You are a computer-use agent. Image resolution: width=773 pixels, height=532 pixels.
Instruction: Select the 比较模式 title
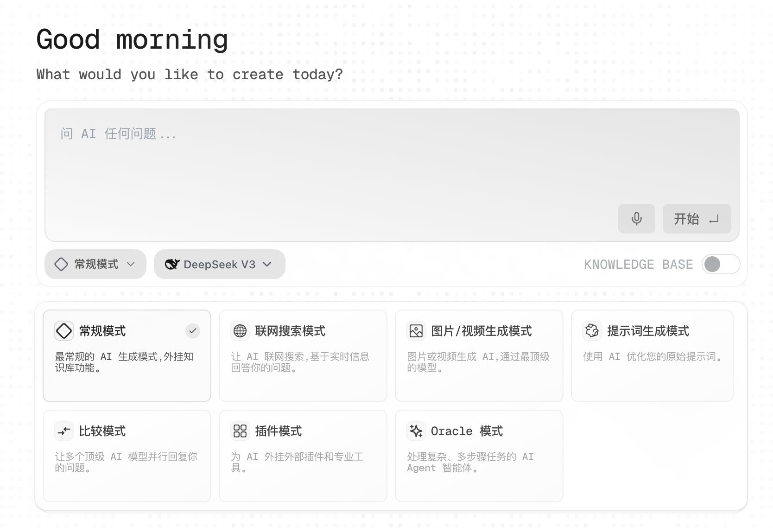click(102, 431)
